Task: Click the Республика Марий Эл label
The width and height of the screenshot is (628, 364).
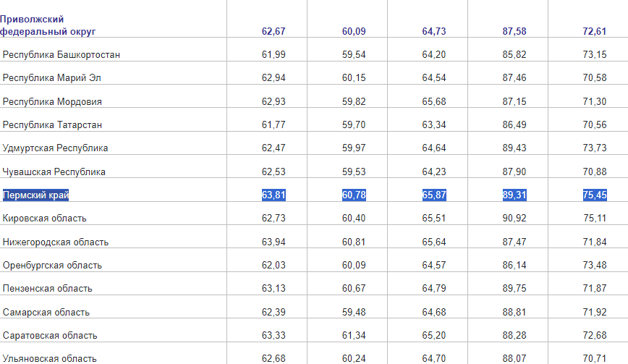Action: [53, 78]
